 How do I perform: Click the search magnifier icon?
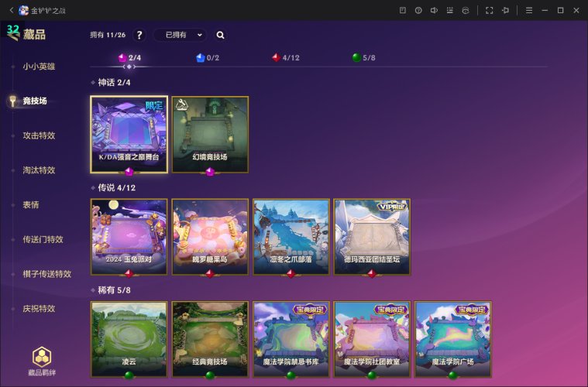click(x=221, y=35)
